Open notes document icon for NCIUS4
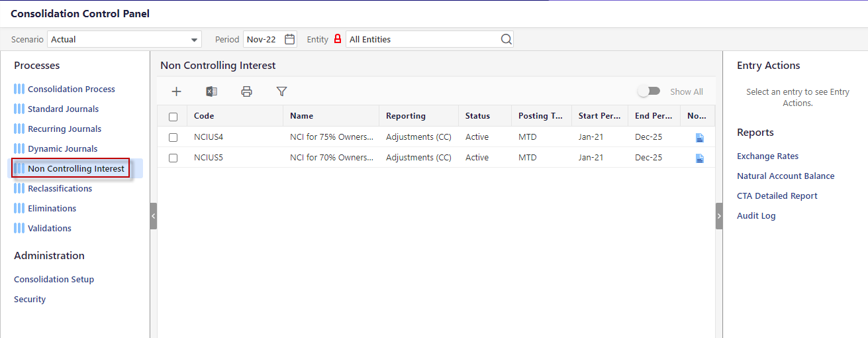This screenshot has height=338, width=868. pos(700,138)
